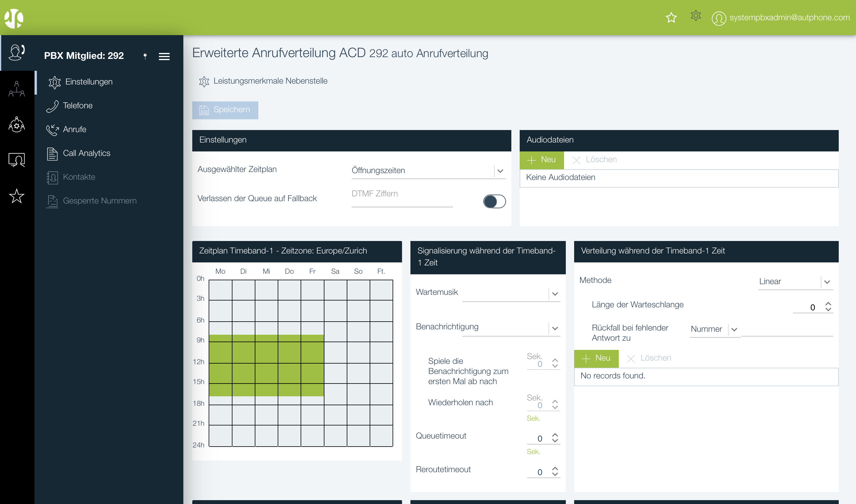This screenshot has width=856, height=504.
Task: Open the group settings sidebar icon
Action: coord(17,125)
